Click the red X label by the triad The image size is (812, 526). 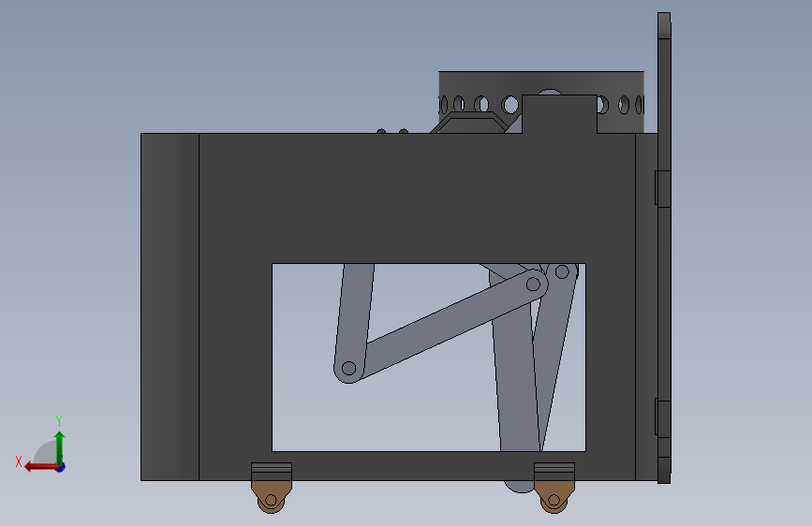[19, 461]
